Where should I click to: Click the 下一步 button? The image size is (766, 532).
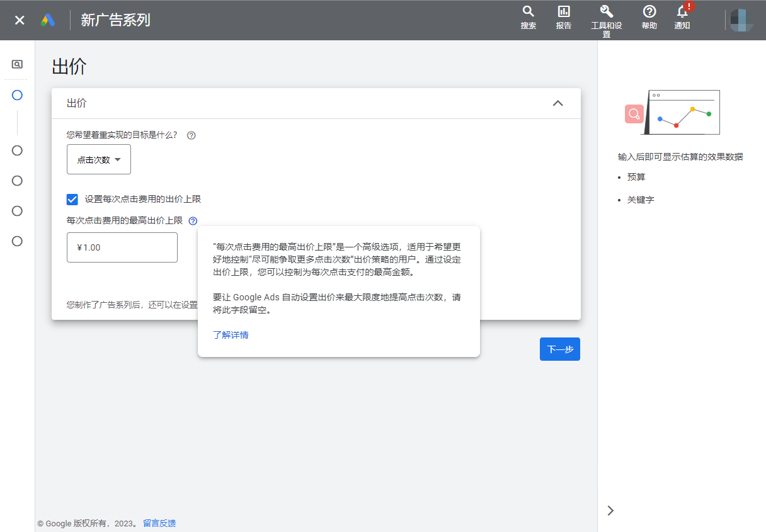[x=560, y=349]
